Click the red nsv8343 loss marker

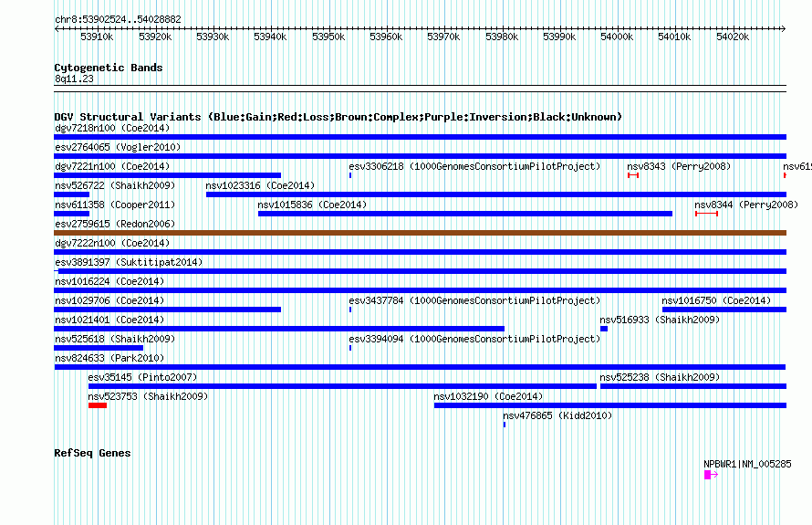click(633, 175)
